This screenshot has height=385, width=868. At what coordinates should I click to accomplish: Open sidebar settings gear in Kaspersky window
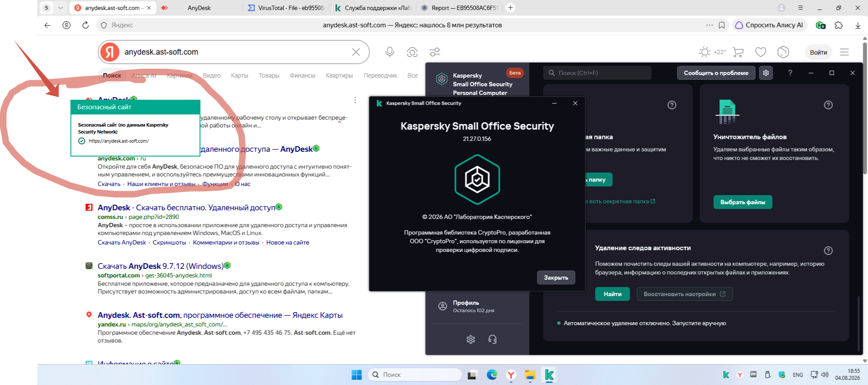click(x=471, y=339)
